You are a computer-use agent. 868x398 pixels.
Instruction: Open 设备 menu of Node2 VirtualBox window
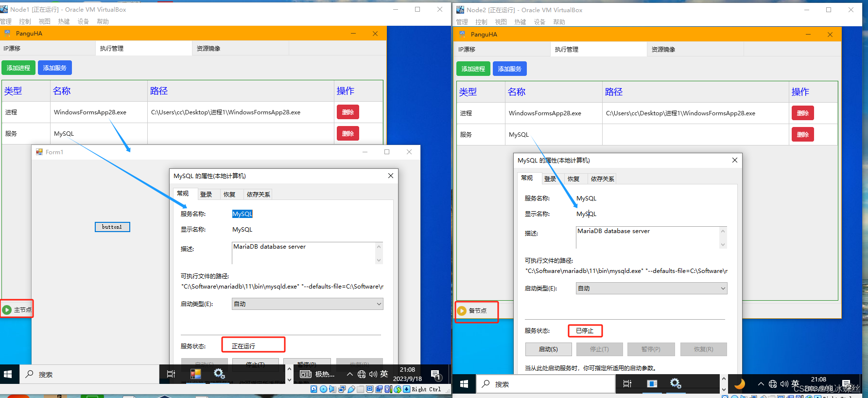pos(539,22)
